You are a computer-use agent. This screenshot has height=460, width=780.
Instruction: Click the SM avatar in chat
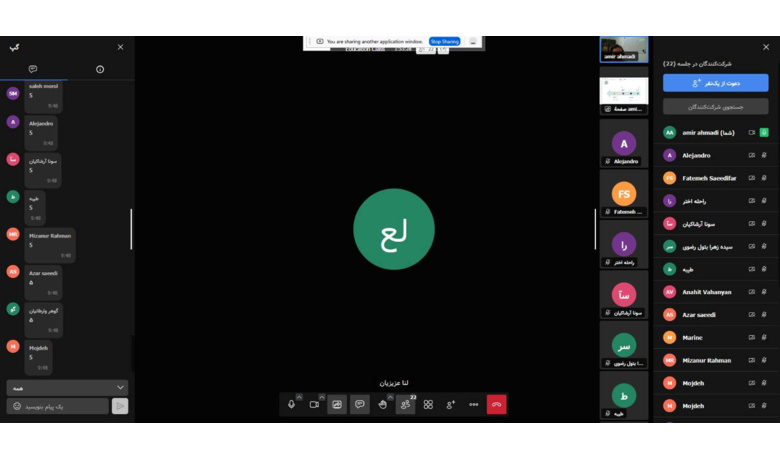tap(13, 93)
